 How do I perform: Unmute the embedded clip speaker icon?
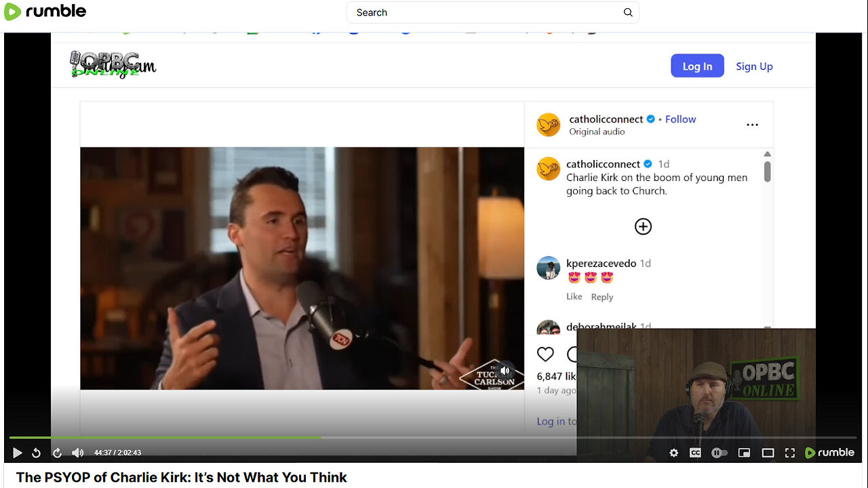(x=505, y=371)
